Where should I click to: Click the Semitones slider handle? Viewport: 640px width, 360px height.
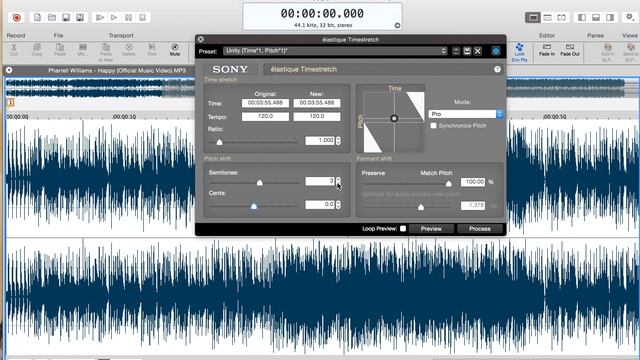tap(260, 183)
